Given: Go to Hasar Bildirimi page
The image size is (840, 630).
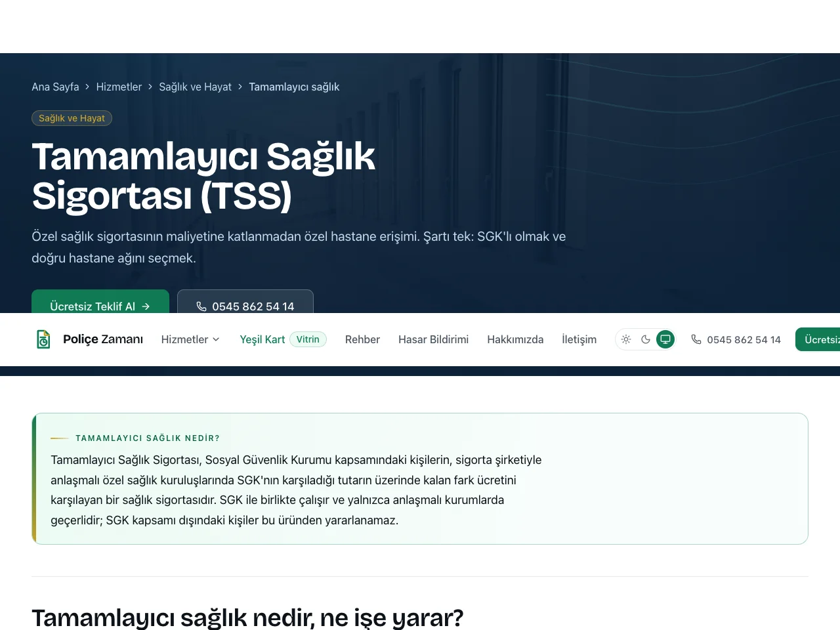Looking at the screenshot, I should (433, 339).
